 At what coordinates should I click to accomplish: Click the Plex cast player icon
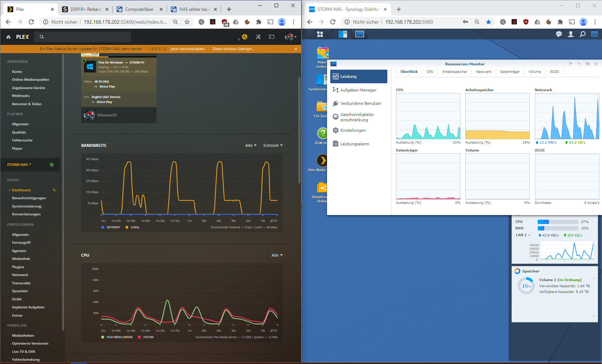272,37
